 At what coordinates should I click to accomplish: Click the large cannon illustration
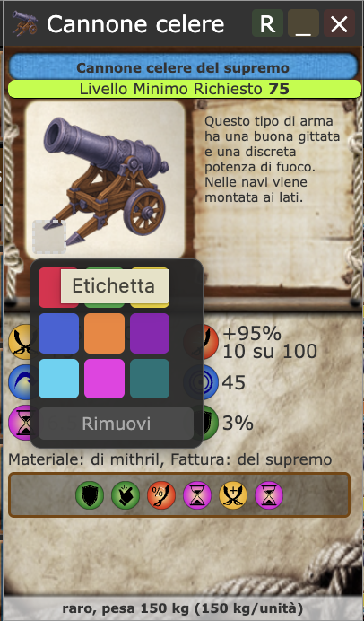[x=106, y=179]
